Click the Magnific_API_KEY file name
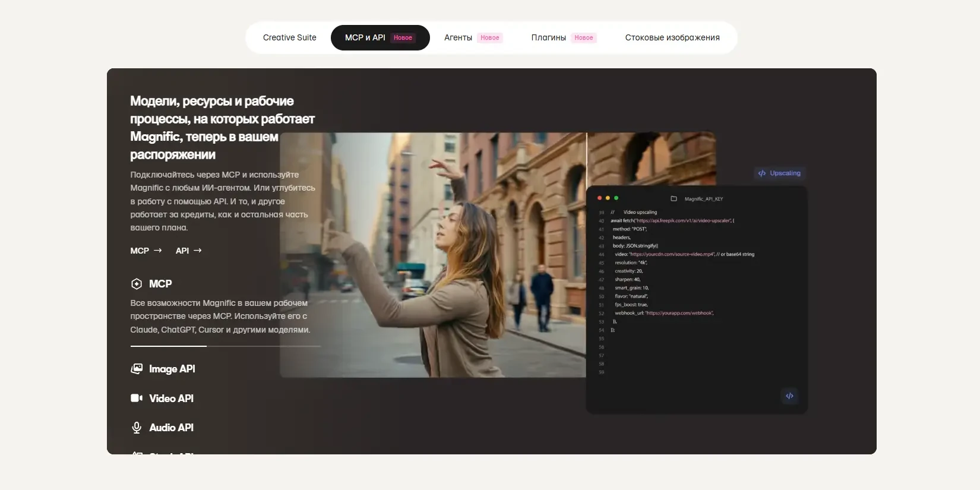This screenshot has height=490, width=980. [x=704, y=199]
